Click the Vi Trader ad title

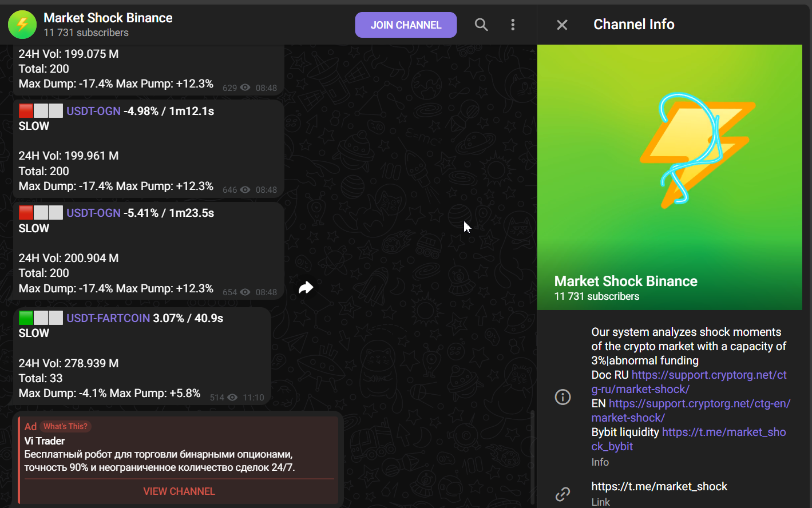point(45,441)
